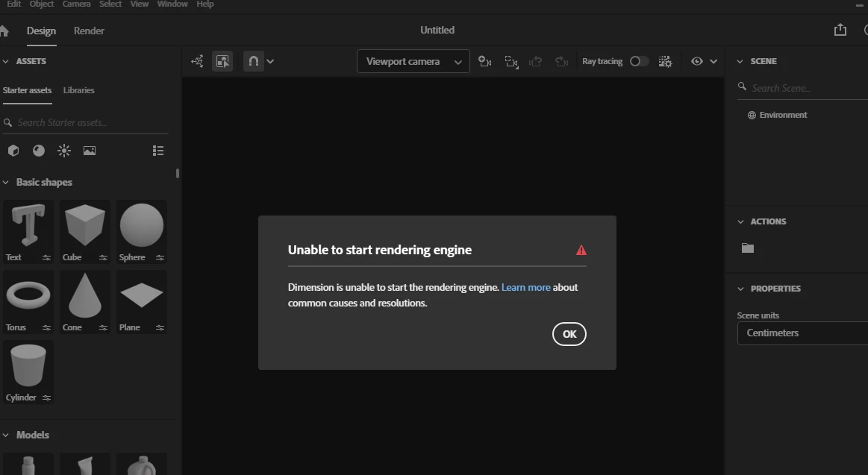Image resolution: width=868 pixels, height=475 pixels.
Task: Filter assets by models icon
Action: [x=13, y=151]
